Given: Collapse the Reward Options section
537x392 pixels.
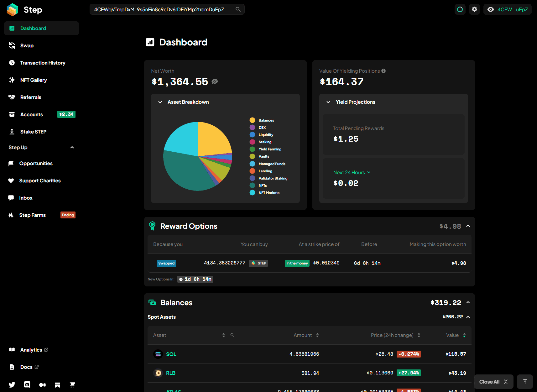Looking at the screenshot, I should coord(468,226).
